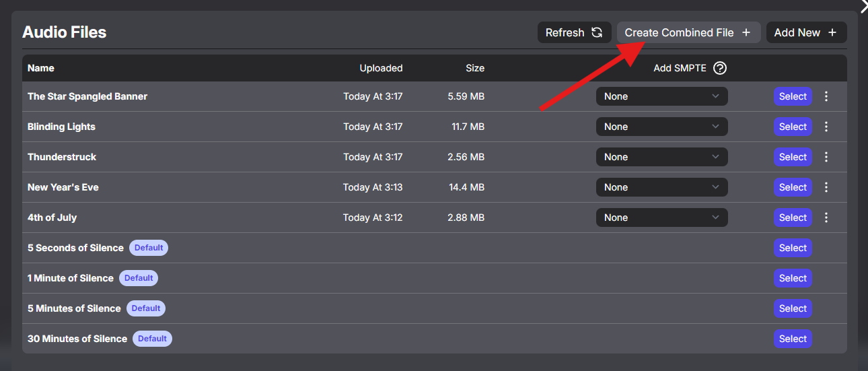
Task: Select 30 Minutes of Silence file
Action: [793, 339]
